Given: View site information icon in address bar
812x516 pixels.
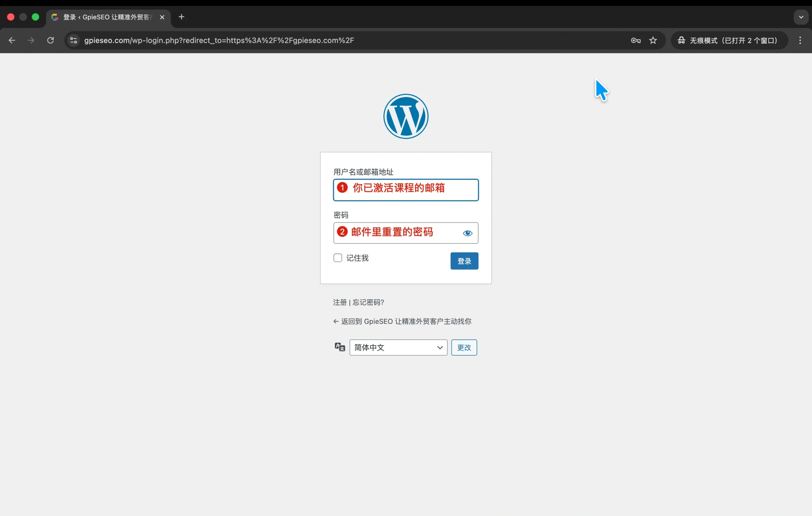Looking at the screenshot, I should pyautogui.click(x=74, y=41).
